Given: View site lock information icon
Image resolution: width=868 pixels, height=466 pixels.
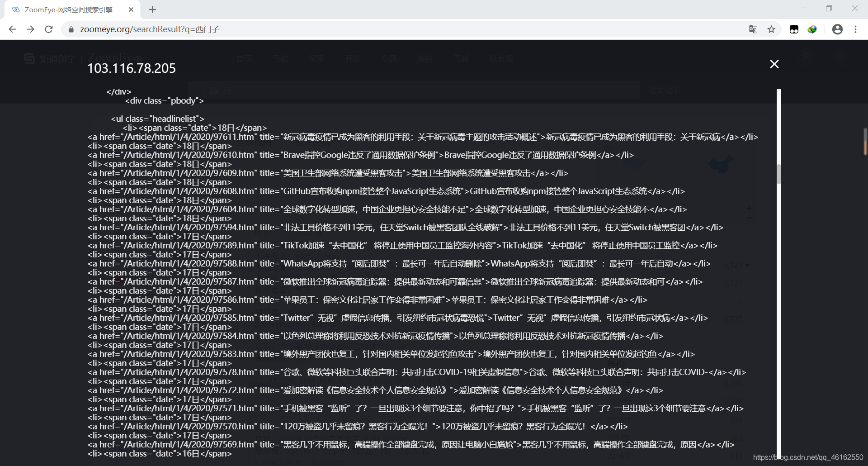Looking at the screenshot, I should point(71,29).
